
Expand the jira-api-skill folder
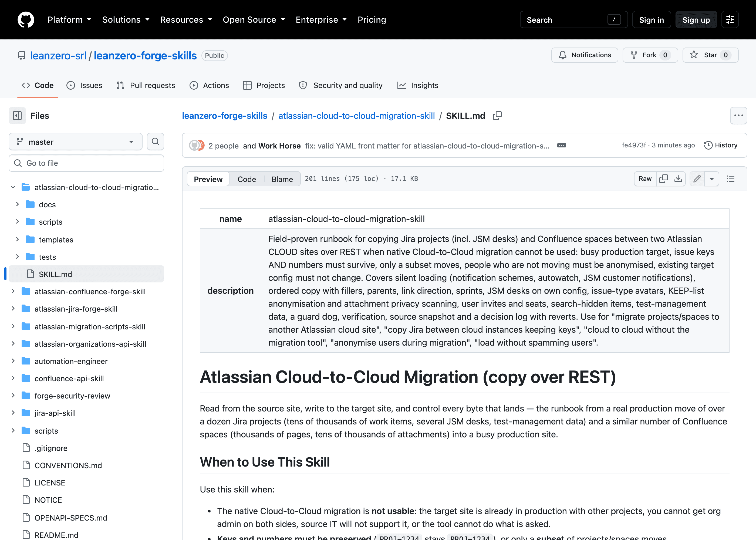[x=13, y=413]
